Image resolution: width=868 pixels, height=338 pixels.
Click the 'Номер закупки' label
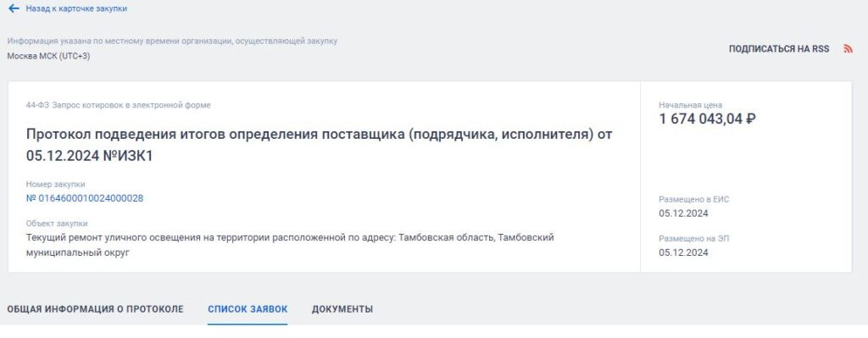pyautogui.click(x=55, y=184)
